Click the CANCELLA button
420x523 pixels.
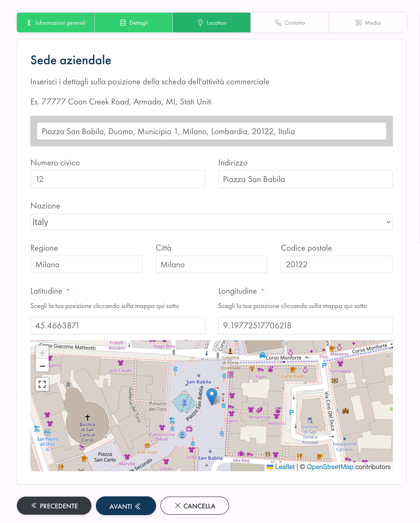194,506
